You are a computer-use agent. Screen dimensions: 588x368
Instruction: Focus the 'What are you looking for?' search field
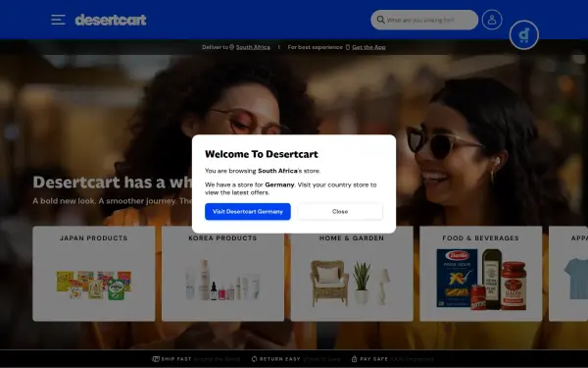pyautogui.click(x=424, y=20)
